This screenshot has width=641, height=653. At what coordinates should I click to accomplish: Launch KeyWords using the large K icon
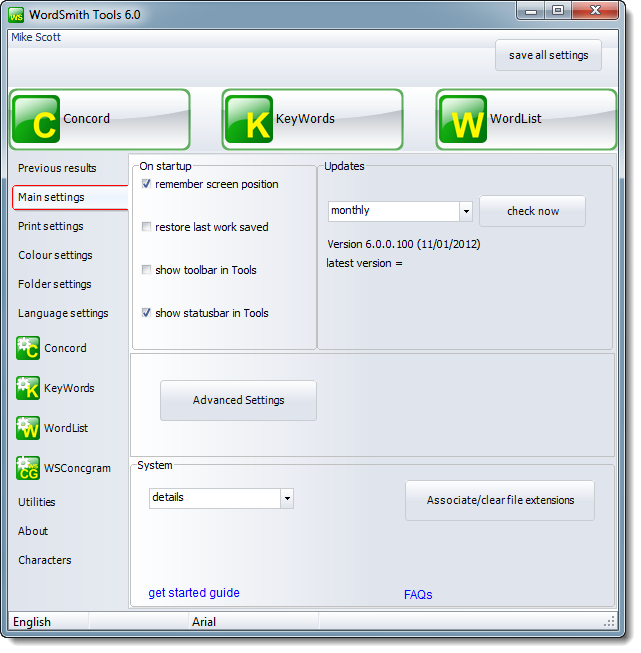point(248,119)
